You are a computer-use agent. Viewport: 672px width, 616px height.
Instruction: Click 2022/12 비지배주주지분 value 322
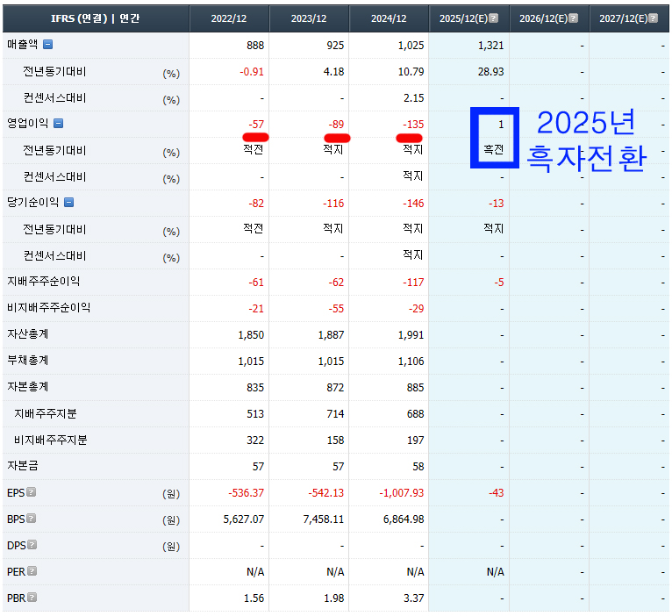(x=255, y=441)
